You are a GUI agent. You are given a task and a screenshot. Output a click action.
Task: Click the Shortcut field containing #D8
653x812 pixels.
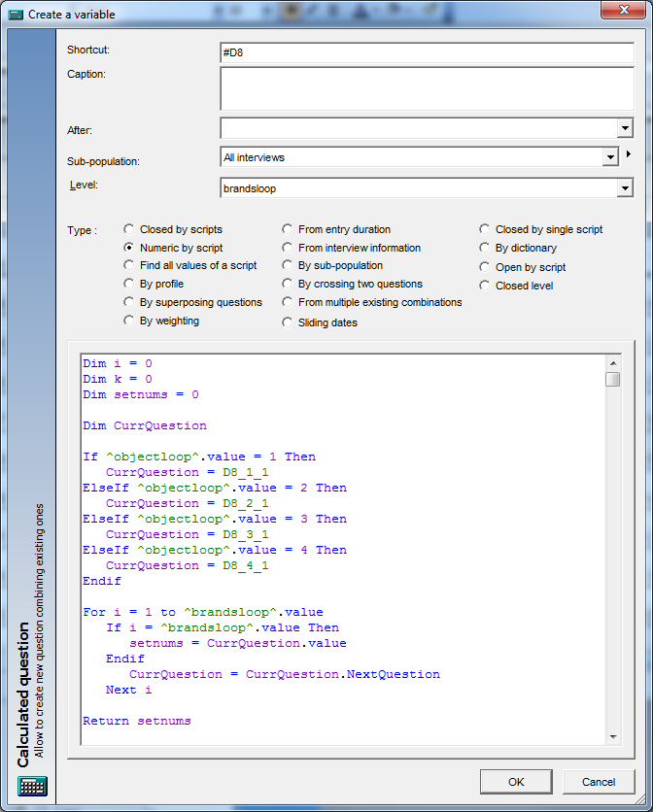427,52
